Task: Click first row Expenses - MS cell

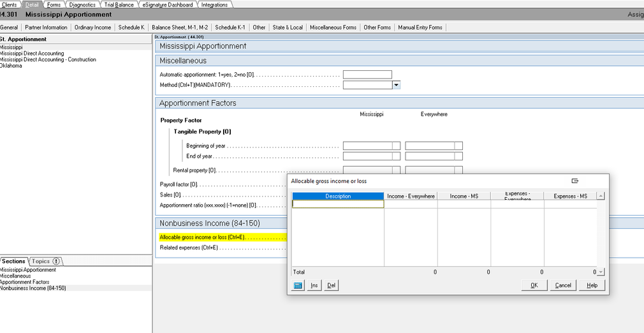Action: click(x=571, y=204)
